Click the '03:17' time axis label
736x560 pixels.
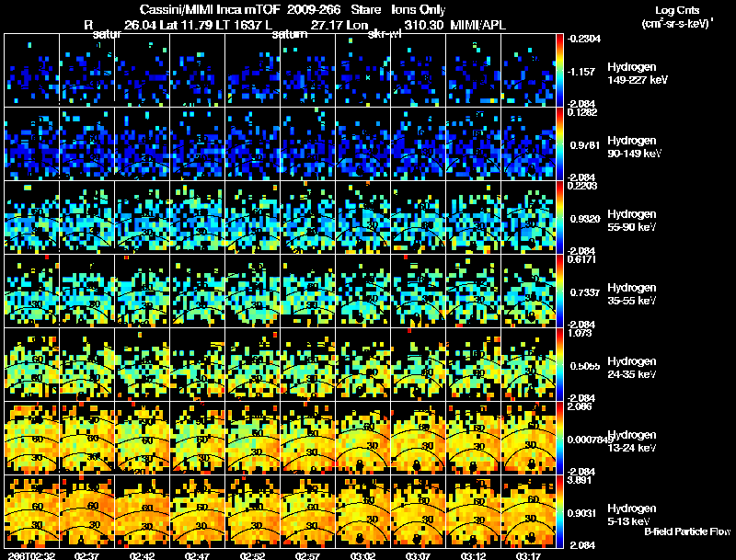(527, 555)
